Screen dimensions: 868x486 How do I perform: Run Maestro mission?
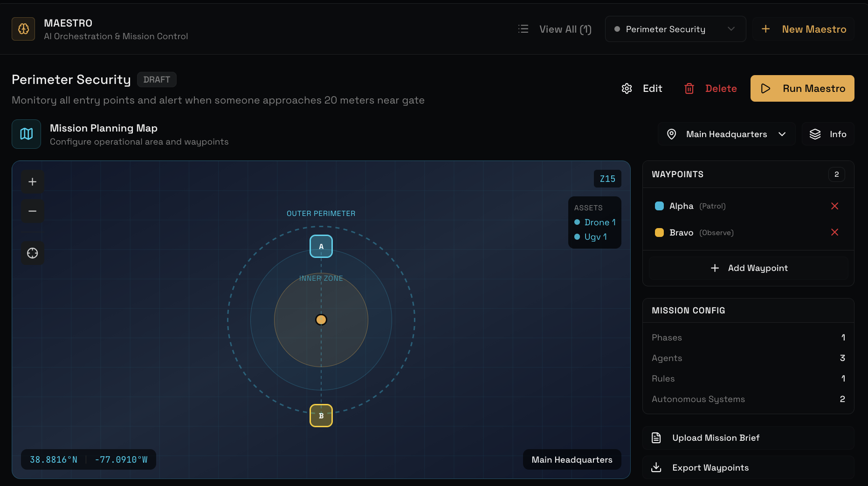coord(802,89)
